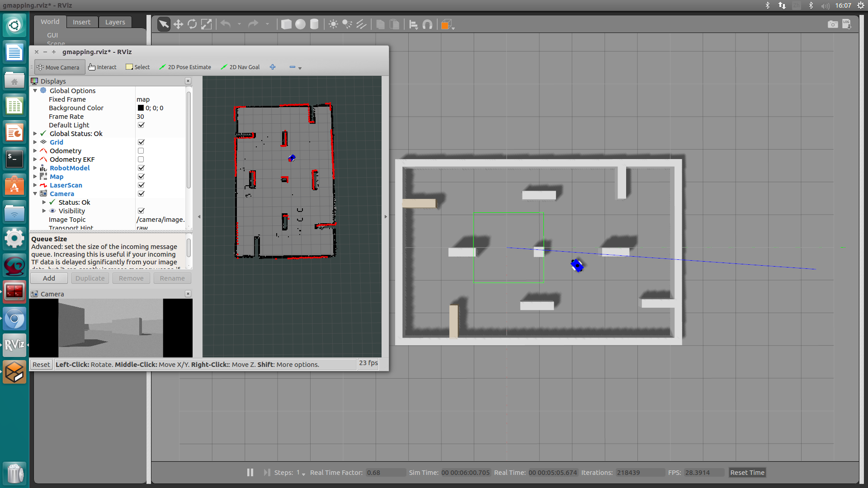
Task: Click the Remove display button
Action: click(131, 278)
